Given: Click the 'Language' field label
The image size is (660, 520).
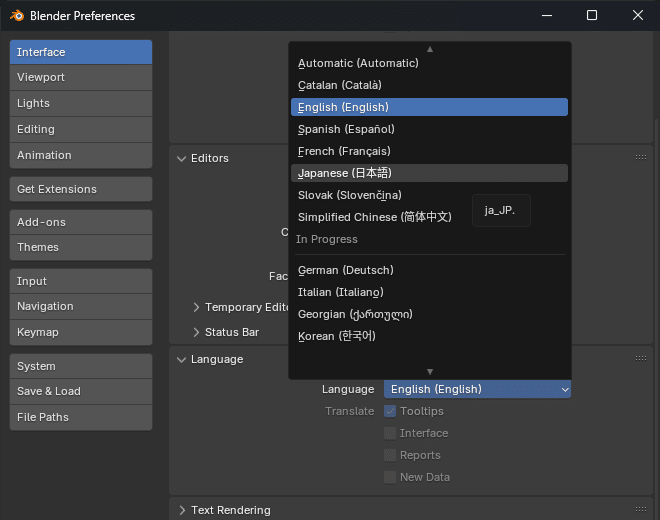Looking at the screenshot, I should click(x=348, y=389).
